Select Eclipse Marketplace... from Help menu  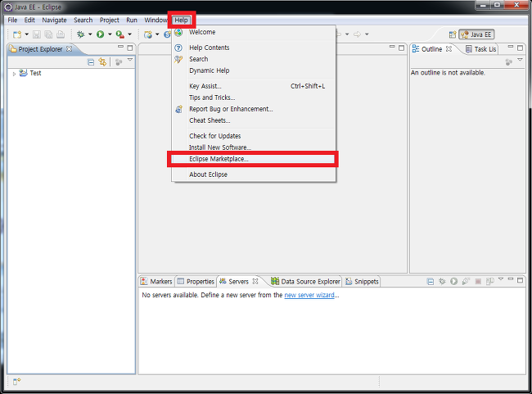[x=254, y=159]
